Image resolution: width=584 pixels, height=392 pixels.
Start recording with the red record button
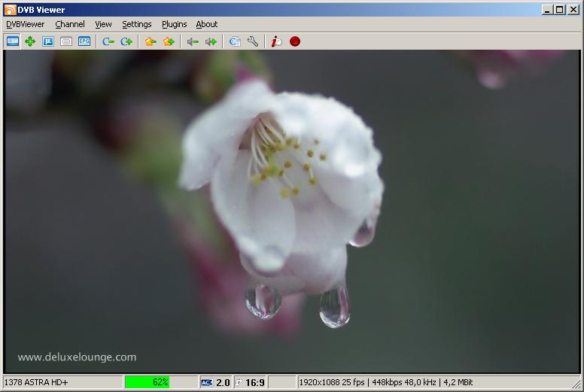pyautogui.click(x=295, y=41)
